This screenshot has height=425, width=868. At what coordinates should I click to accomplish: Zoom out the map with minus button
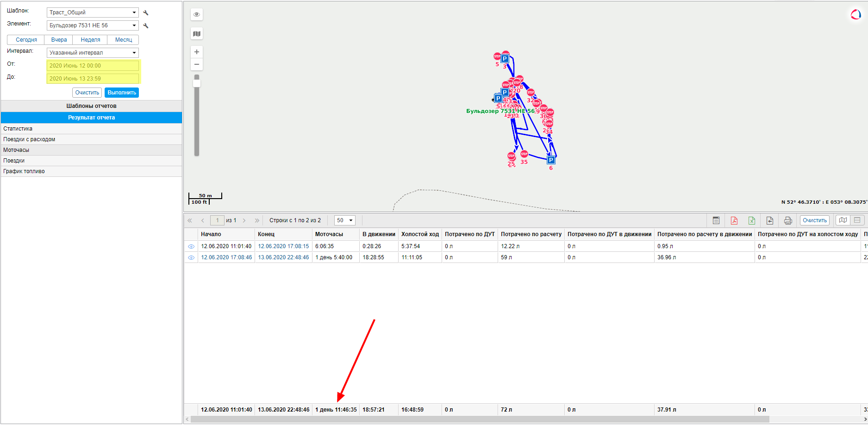(197, 64)
